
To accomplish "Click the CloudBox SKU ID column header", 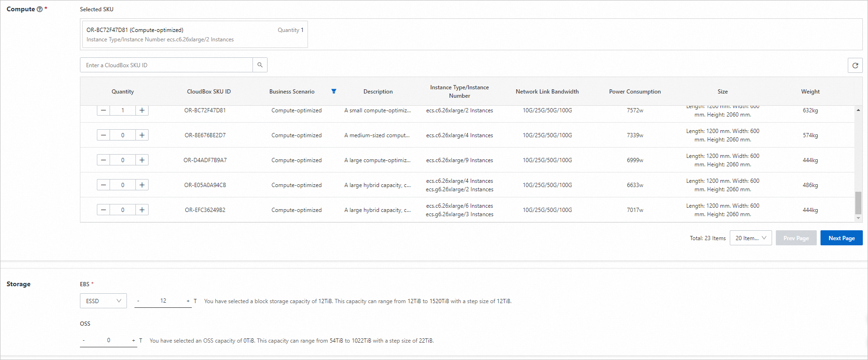I will pyautogui.click(x=209, y=92).
